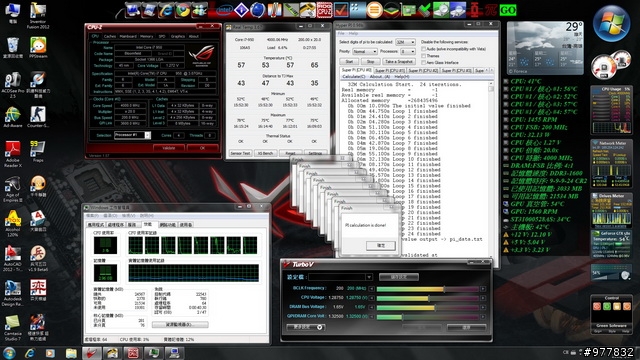Open the Windows Explorer folder taskbar icon

coord(71,353)
